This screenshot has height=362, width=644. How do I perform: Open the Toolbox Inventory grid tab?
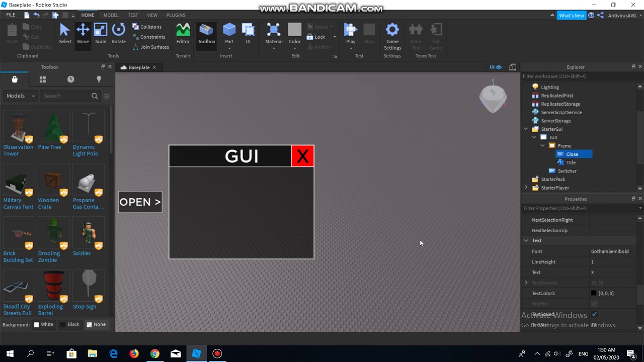point(43,79)
